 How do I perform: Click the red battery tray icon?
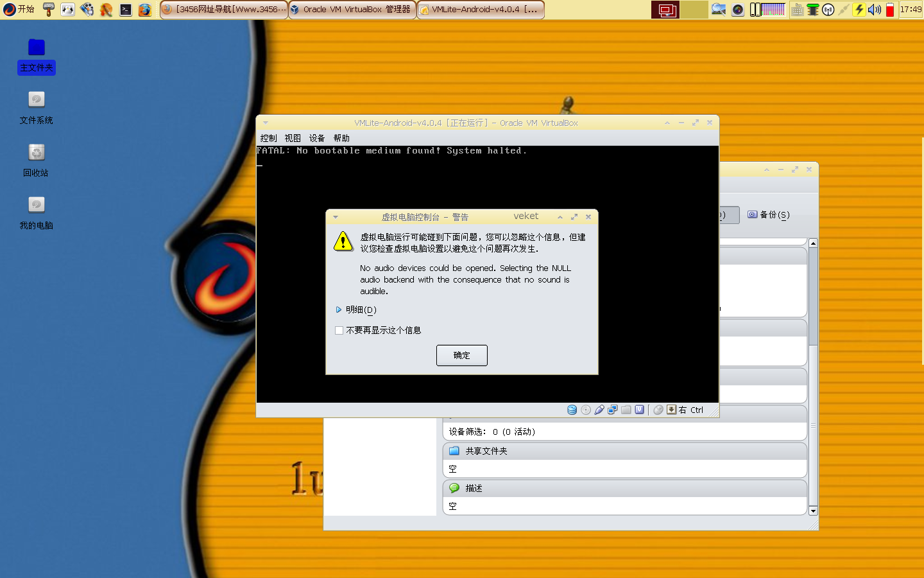coord(890,10)
